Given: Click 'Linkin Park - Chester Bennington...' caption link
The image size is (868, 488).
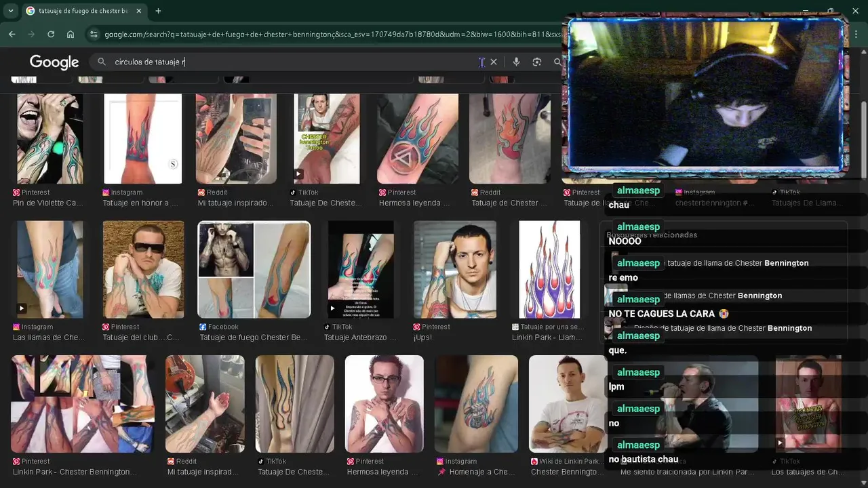Looking at the screenshot, I should (x=75, y=472).
